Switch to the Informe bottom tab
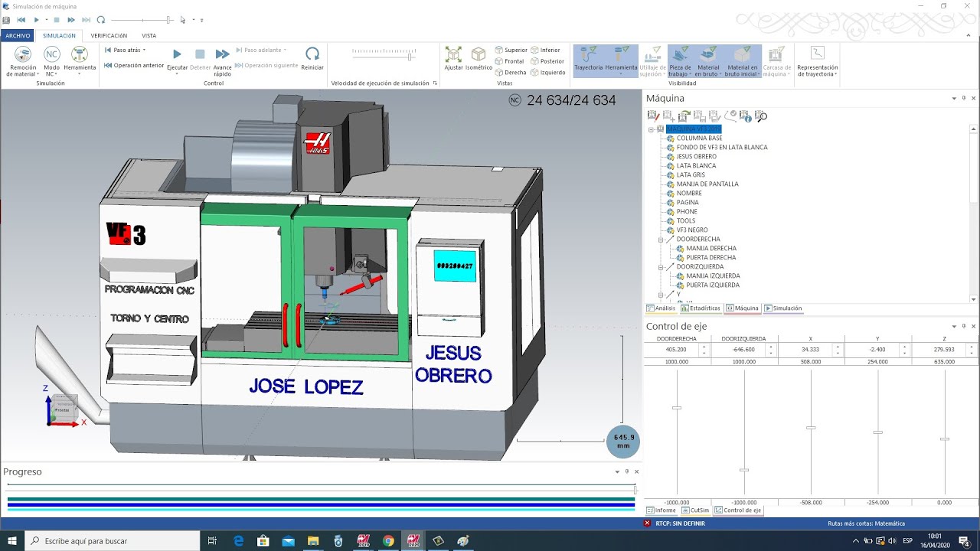The height and width of the screenshot is (551, 980). coord(661,510)
